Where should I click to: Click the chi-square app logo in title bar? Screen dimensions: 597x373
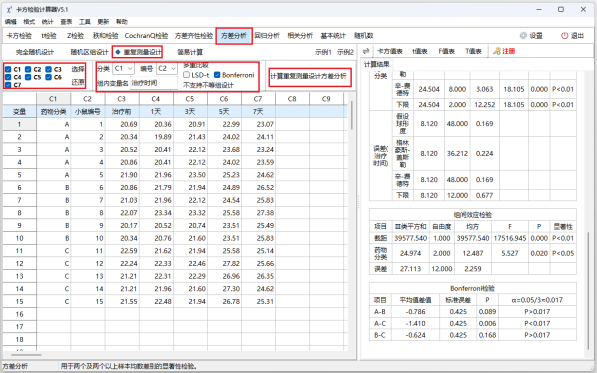pyautogui.click(x=9, y=9)
